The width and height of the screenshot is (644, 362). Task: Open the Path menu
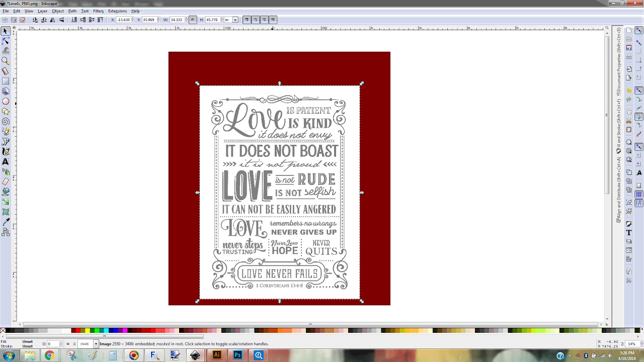72,11
